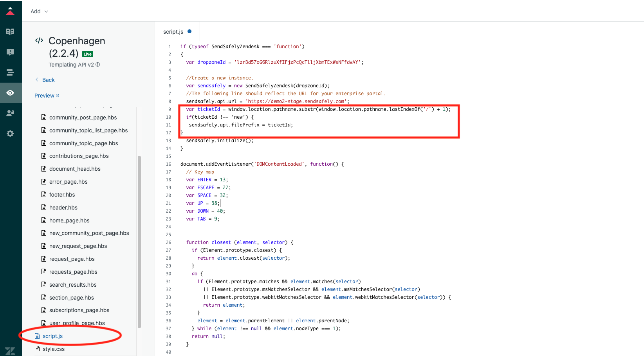Open home_page.hbs template
This screenshot has height=356, width=644.
(69, 220)
